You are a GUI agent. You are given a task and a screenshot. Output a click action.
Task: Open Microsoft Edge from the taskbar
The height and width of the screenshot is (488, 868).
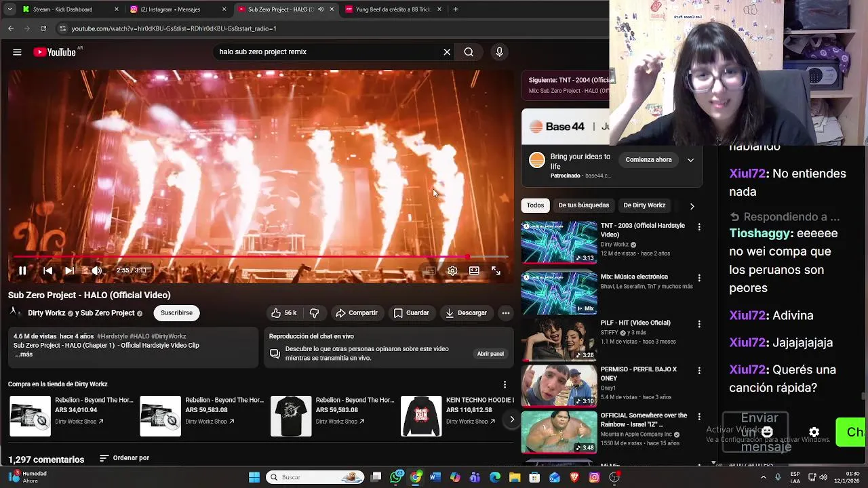495,477
